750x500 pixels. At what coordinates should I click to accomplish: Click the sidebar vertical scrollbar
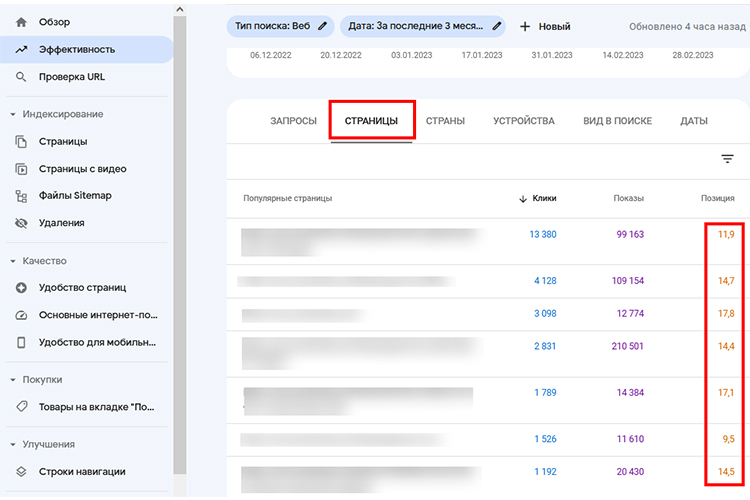[179, 250]
